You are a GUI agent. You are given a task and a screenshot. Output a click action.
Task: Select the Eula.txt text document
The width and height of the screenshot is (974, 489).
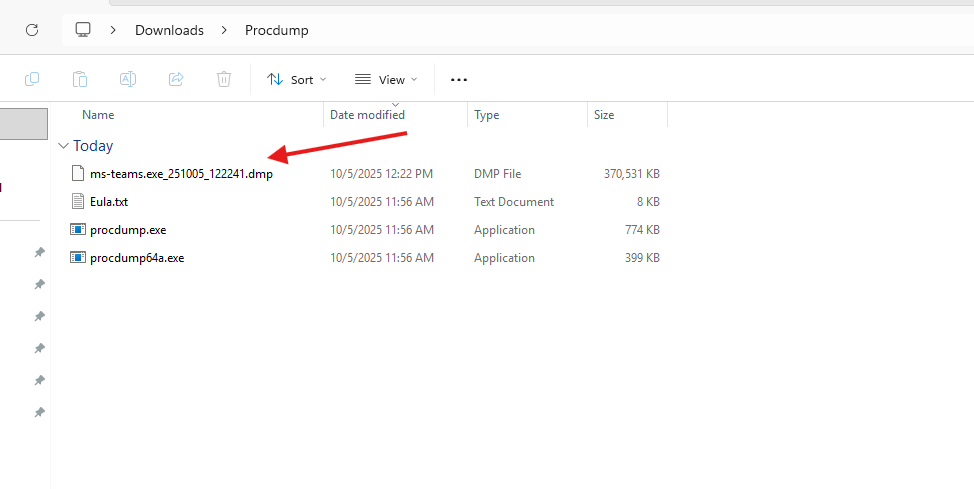point(109,202)
